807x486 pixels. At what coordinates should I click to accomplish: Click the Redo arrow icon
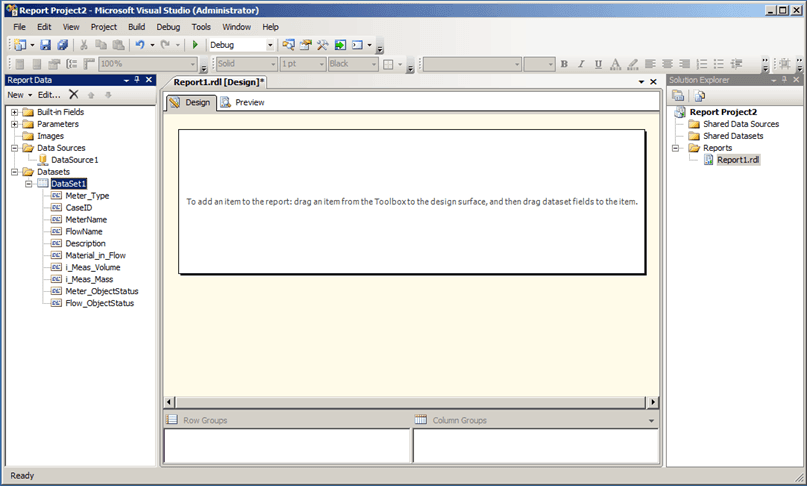point(165,45)
